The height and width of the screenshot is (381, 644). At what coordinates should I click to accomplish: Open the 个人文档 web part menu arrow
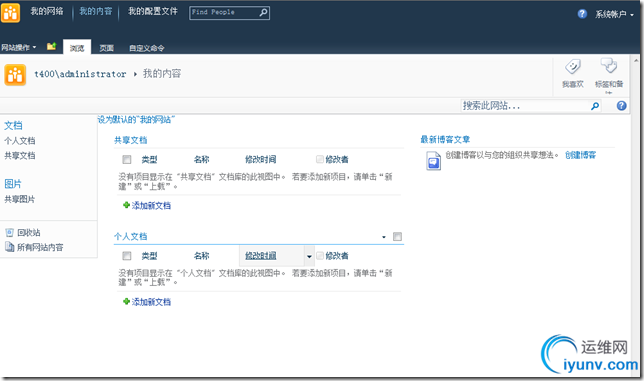coord(384,237)
